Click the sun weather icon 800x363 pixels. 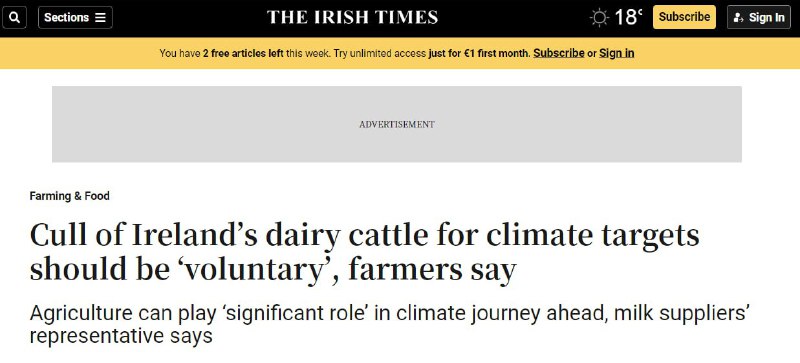[x=599, y=18]
